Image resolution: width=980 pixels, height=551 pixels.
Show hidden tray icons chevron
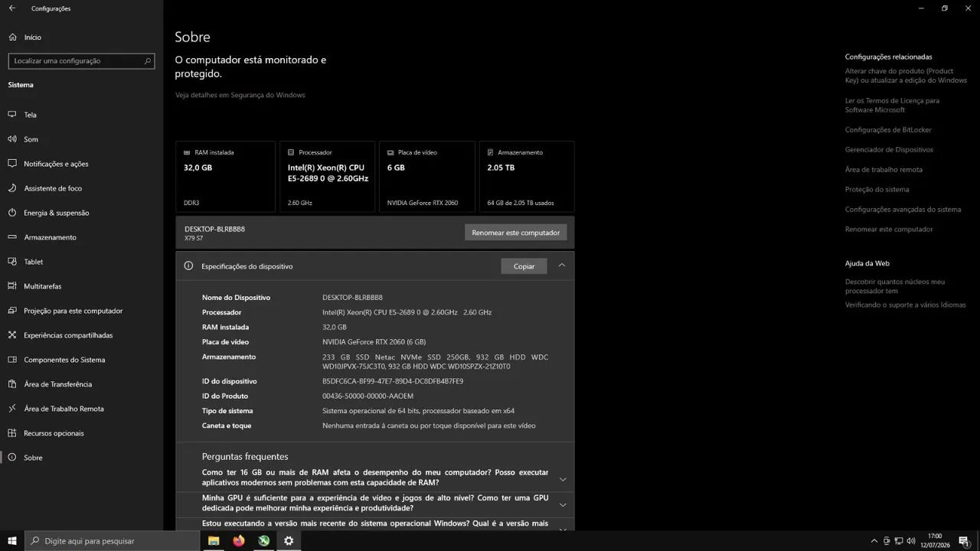click(x=874, y=541)
